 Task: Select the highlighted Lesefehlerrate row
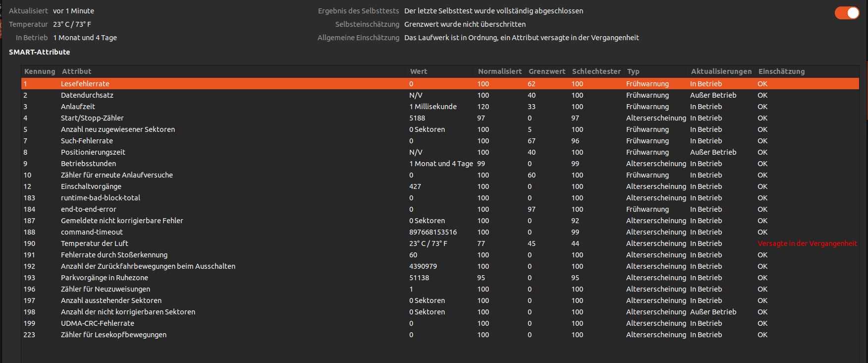[x=440, y=84]
